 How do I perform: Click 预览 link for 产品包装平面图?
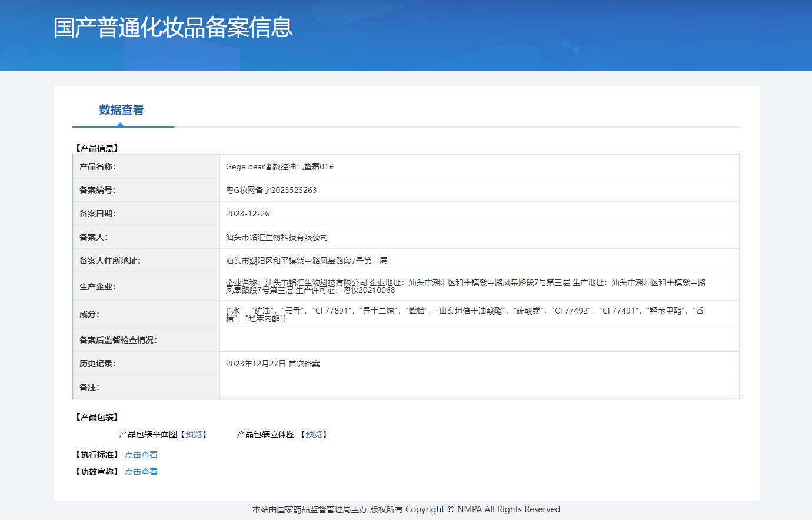point(194,434)
